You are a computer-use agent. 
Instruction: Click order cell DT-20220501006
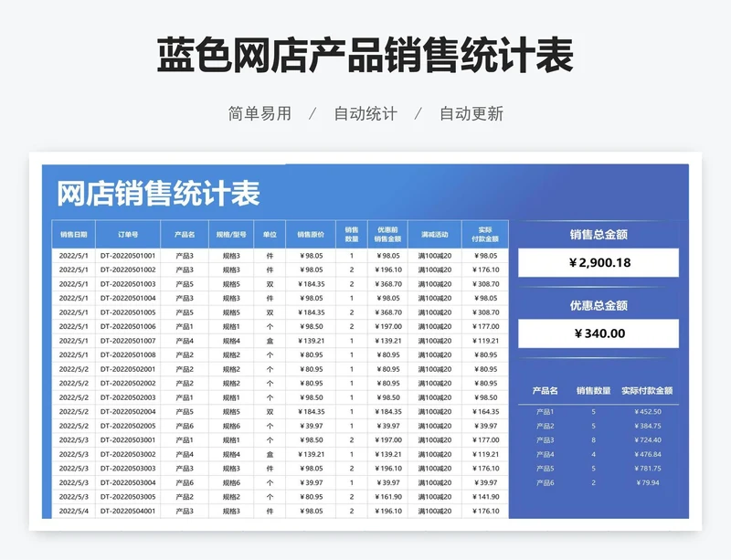point(128,326)
